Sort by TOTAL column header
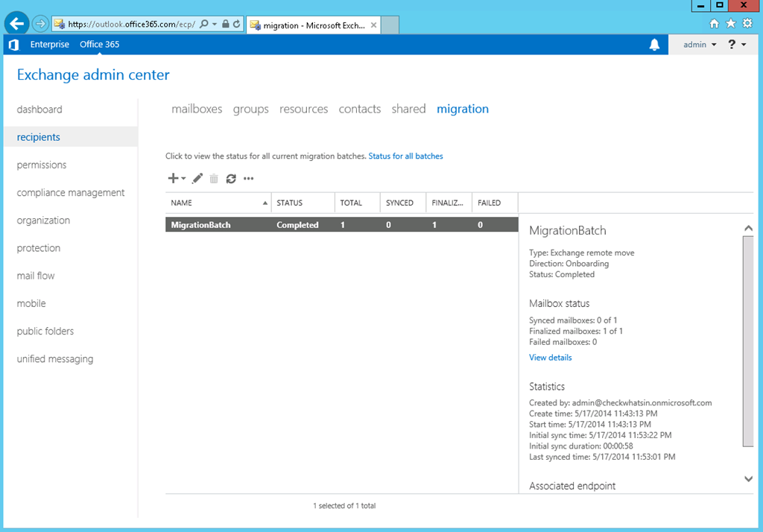The width and height of the screenshot is (763, 532). (357, 203)
